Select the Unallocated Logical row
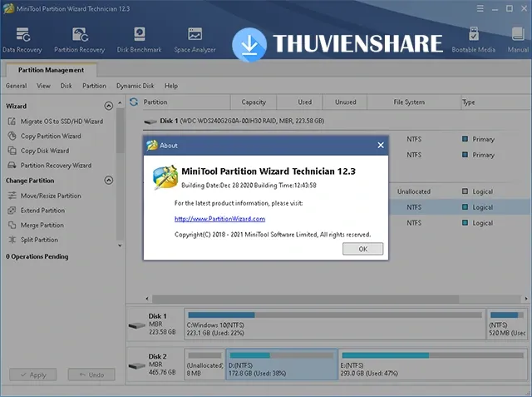The width and height of the screenshot is (532, 397). (460, 191)
